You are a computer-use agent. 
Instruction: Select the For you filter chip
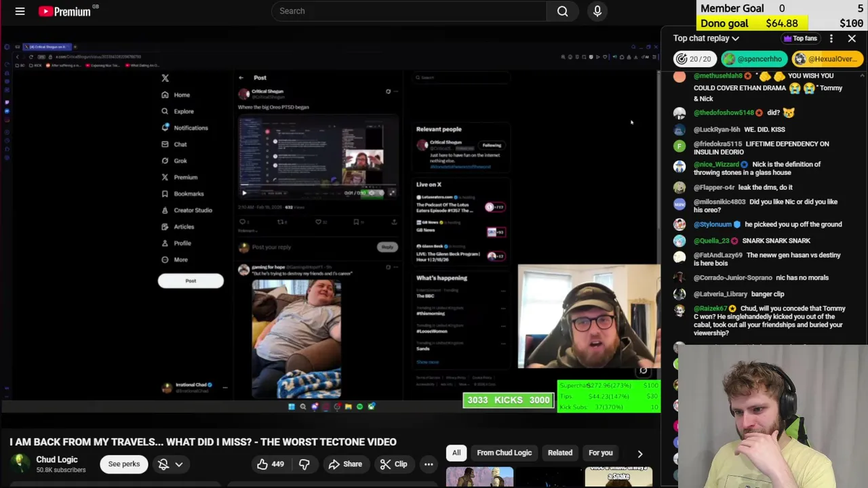pyautogui.click(x=600, y=453)
